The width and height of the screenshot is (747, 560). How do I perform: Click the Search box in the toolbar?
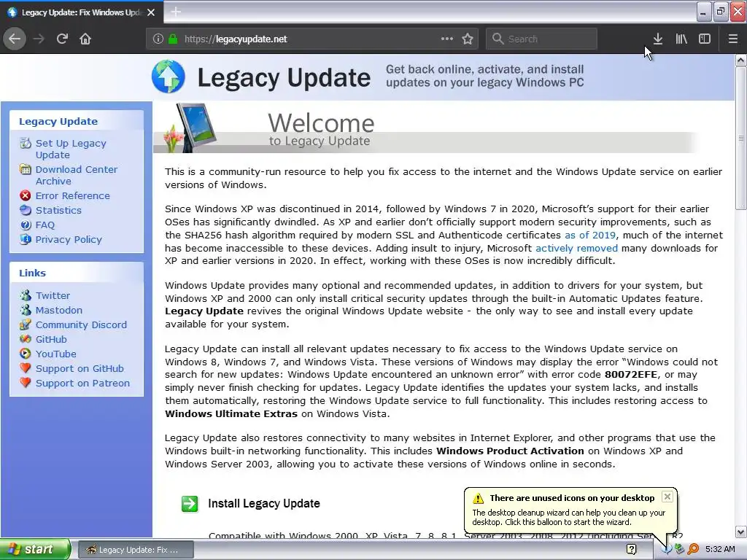541,39
